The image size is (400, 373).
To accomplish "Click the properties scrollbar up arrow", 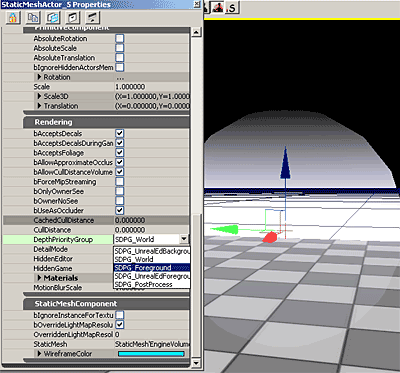I will click(196, 32).
